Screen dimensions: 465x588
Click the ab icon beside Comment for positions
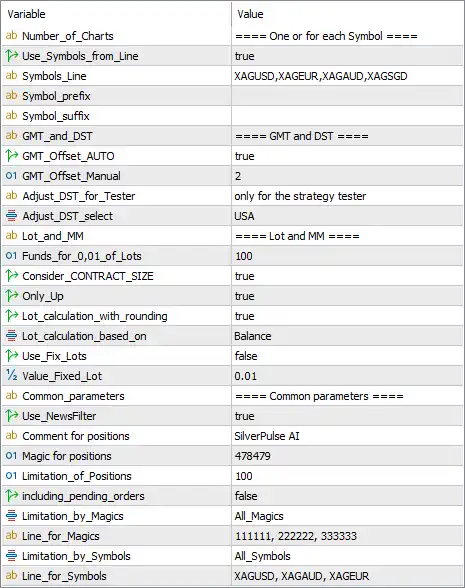[x=12, y=436]
